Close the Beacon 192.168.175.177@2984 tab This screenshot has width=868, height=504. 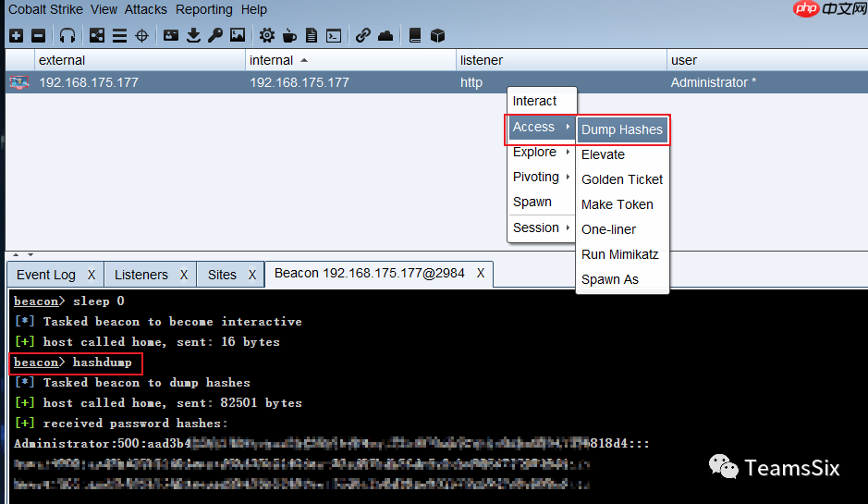481,273
